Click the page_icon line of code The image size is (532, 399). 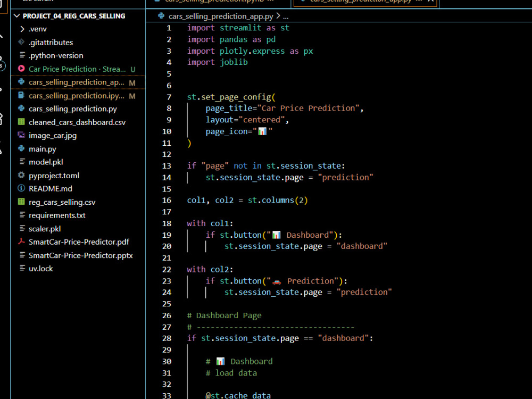tap(239, 131)
